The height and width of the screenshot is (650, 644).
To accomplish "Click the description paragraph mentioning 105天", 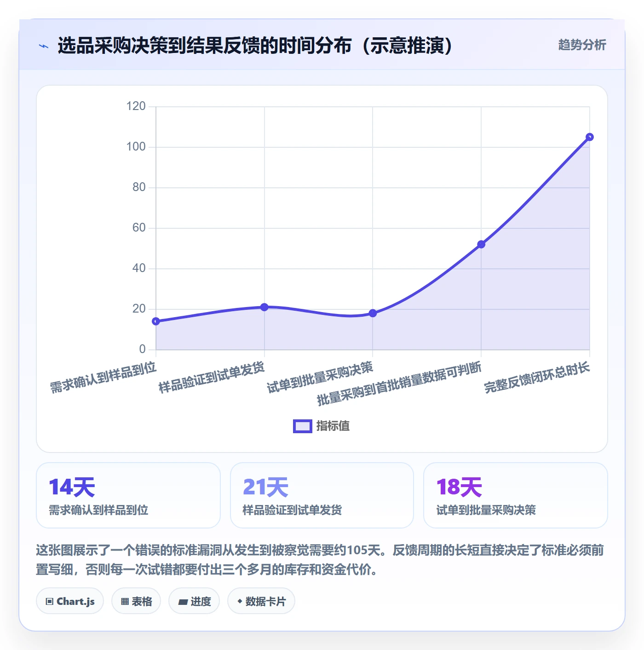I will (x=320, y=560).
